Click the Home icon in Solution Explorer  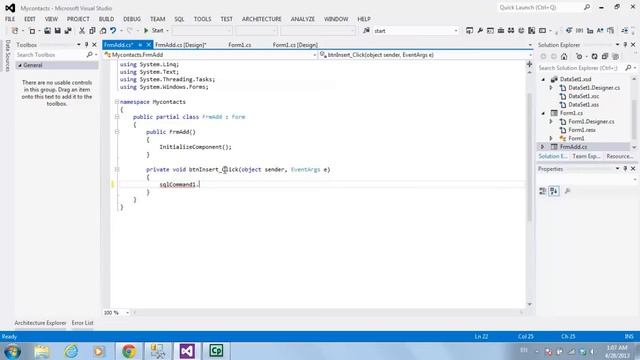click(x=564, y=56)
